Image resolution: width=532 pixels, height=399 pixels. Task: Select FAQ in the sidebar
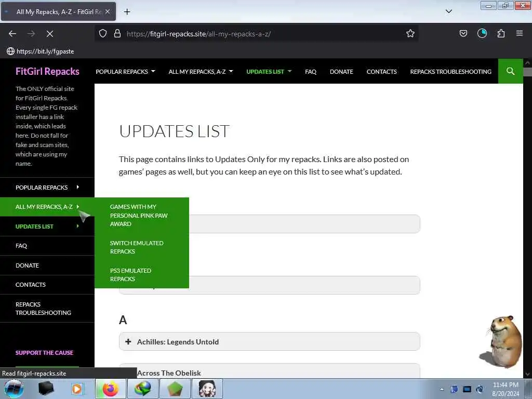[21, 246]
